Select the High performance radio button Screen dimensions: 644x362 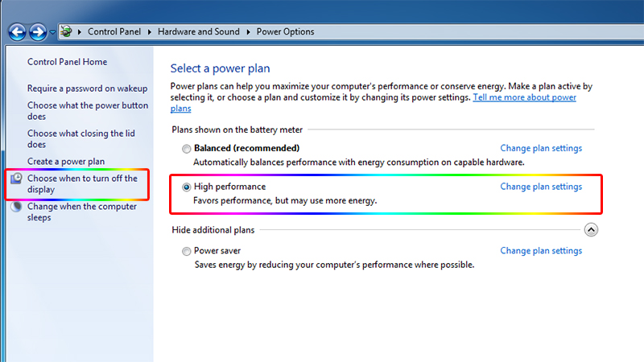187,187
